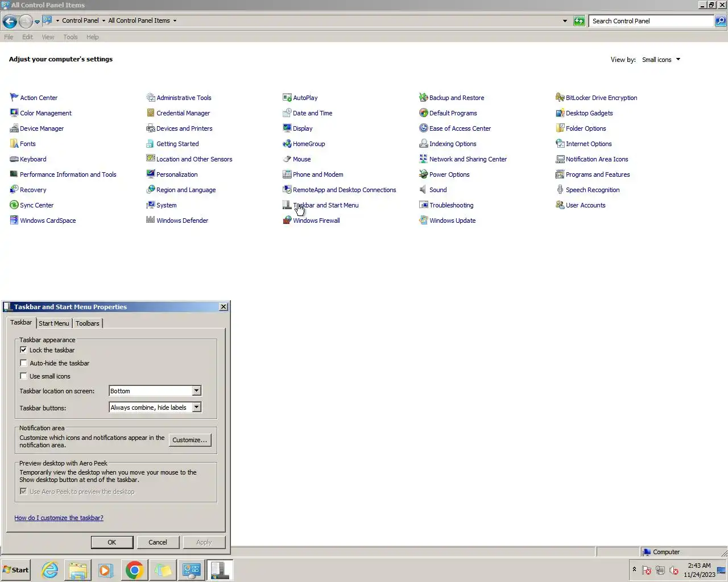This screenshot has height=582, width=728.
Task: Open address bar history dropdown arrow
Action: (565, 21)
